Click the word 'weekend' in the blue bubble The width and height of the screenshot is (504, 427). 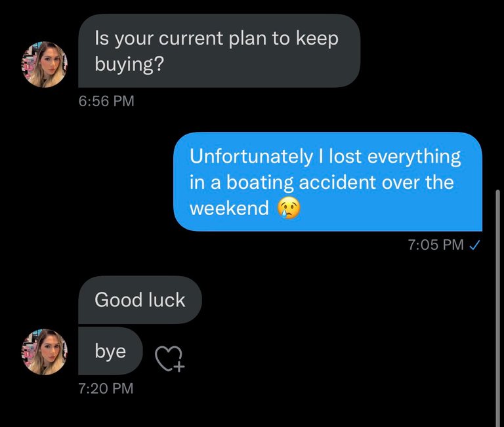229,208
